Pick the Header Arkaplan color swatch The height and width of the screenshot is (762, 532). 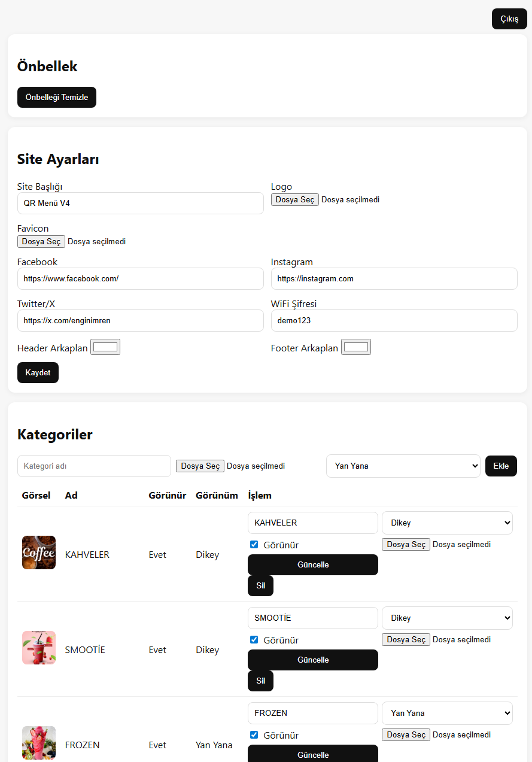point(105,347)
